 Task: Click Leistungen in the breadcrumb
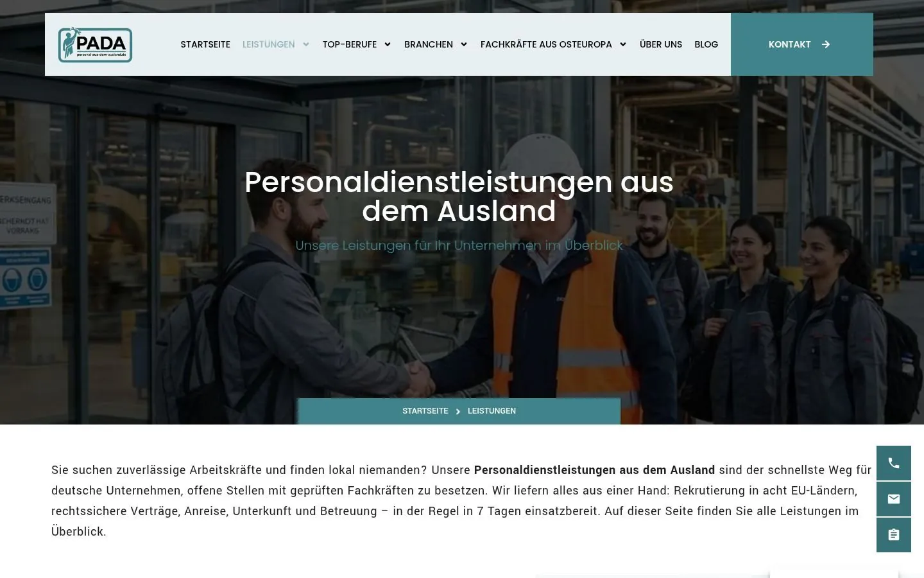(x=492, y=411)
